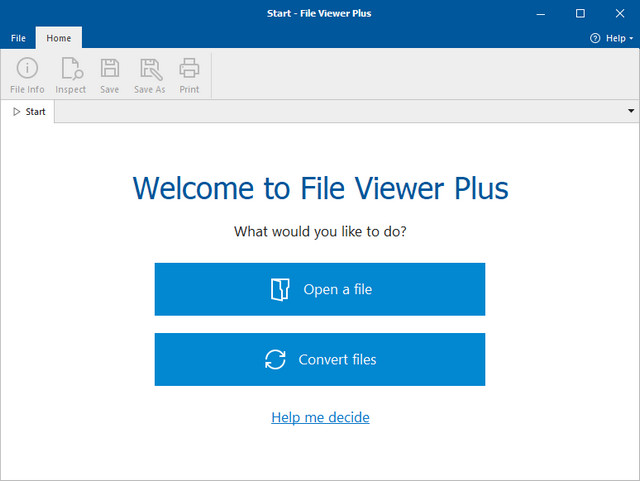The image size is (640, 481).
Task: Select the Start document tab
Action: click(x=29, y=112)
